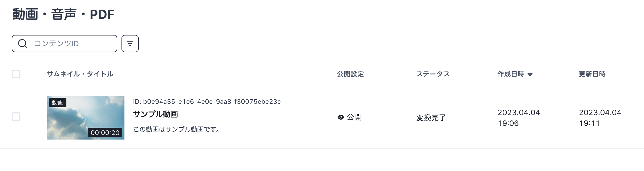
Task: Open the filter options button
Action: pos(130,44)
